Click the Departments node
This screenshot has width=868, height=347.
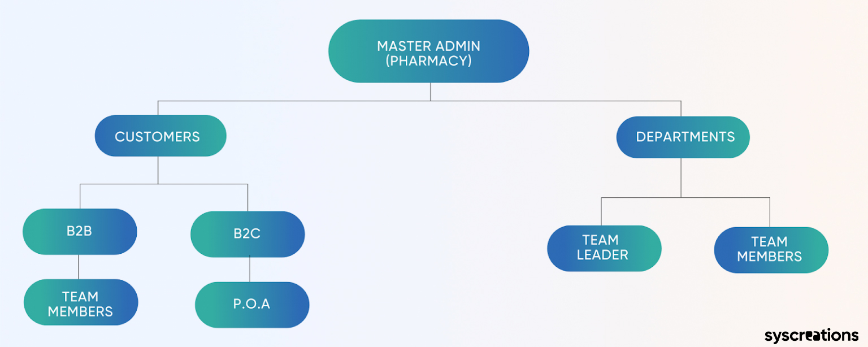[683, 137]
